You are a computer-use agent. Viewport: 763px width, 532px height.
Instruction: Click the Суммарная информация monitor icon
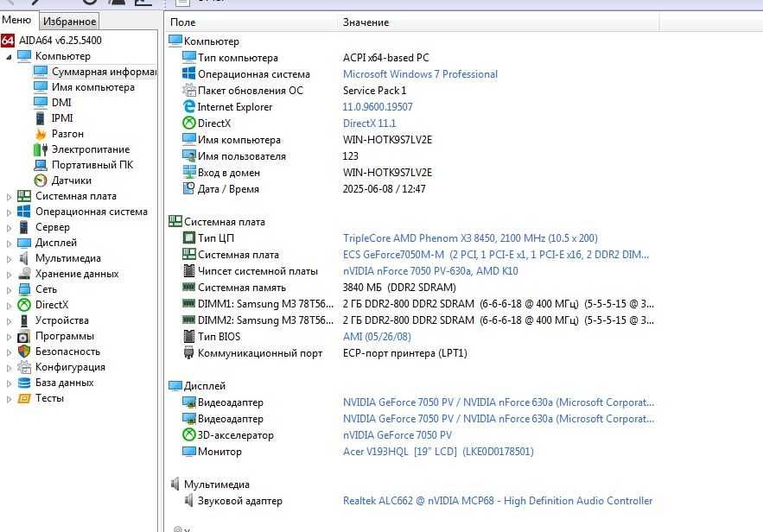click(x=41, y=72)
